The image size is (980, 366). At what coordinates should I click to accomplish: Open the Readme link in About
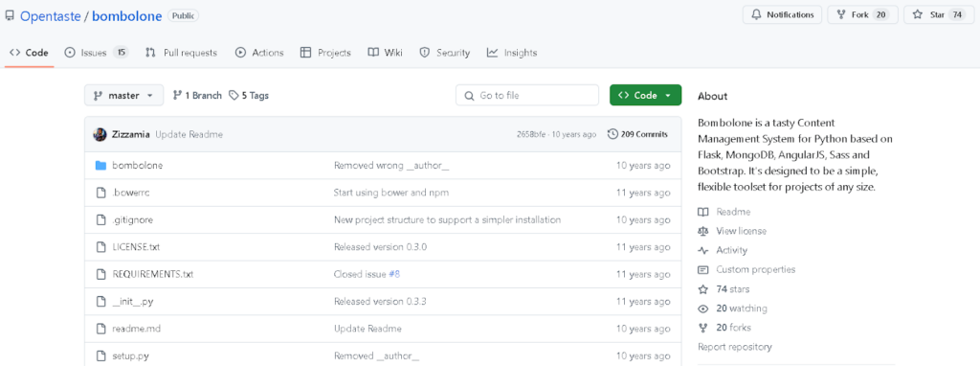pos(733,212)
